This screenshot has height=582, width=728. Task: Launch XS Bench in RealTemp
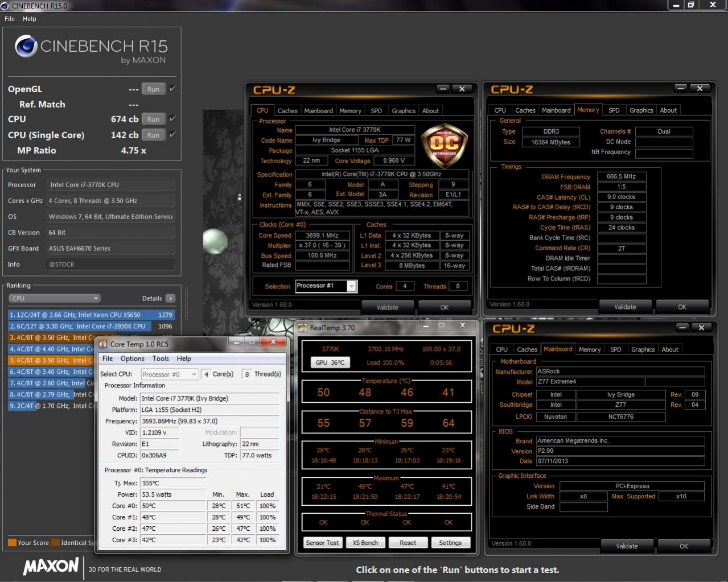tap(365, 543)
